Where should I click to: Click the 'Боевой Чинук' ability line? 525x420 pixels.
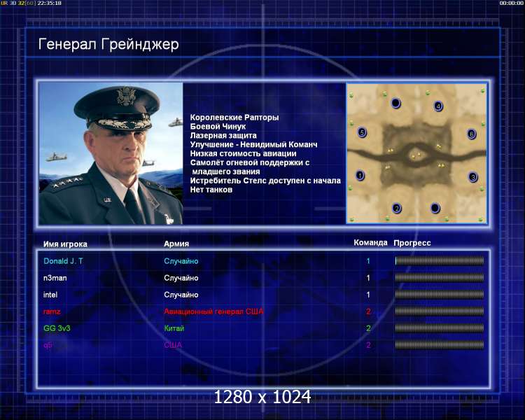click(218, 127)
